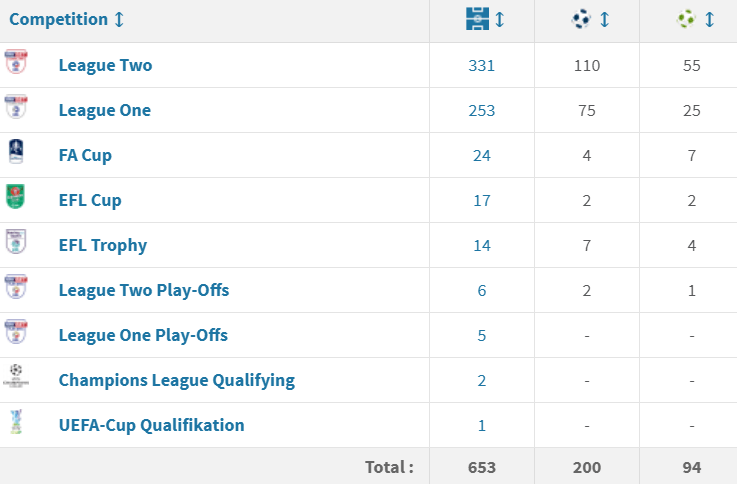
Task: Open the Champions League Qualifying link
Action: pos(177,381)
